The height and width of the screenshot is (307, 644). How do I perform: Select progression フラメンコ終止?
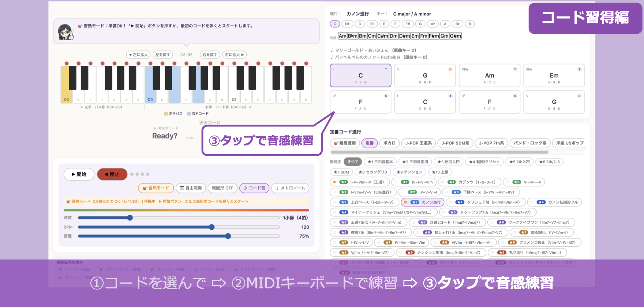coord(539,242)
